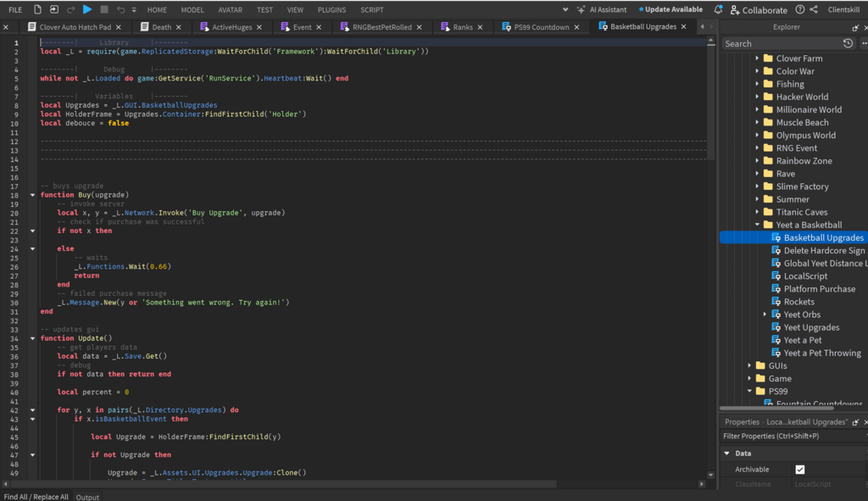
Task: Click the New file icon
Action: [38, 9]
